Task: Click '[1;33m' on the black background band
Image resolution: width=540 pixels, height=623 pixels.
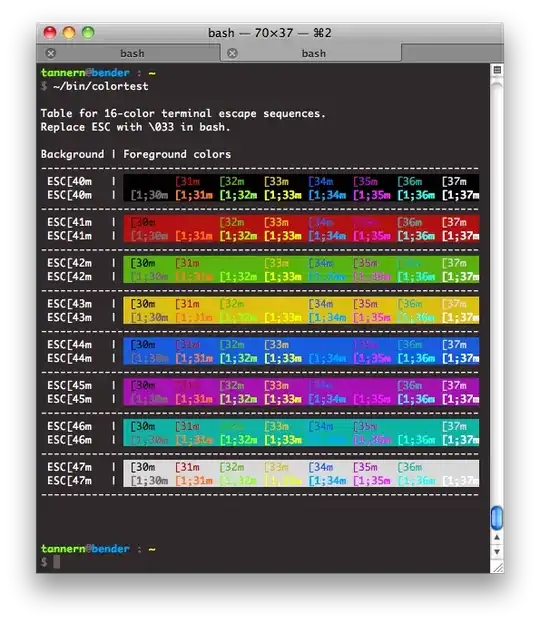Action: click(x=283, y=195)
